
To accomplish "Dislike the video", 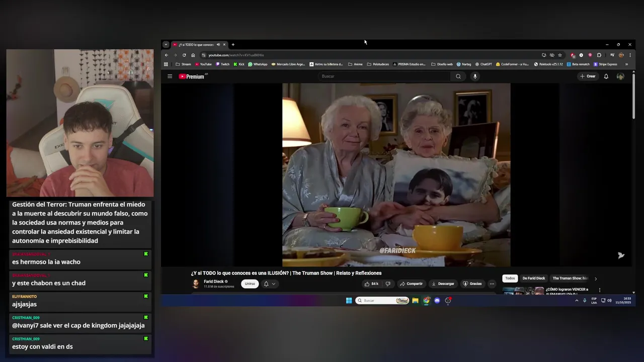I will [387, 284].
